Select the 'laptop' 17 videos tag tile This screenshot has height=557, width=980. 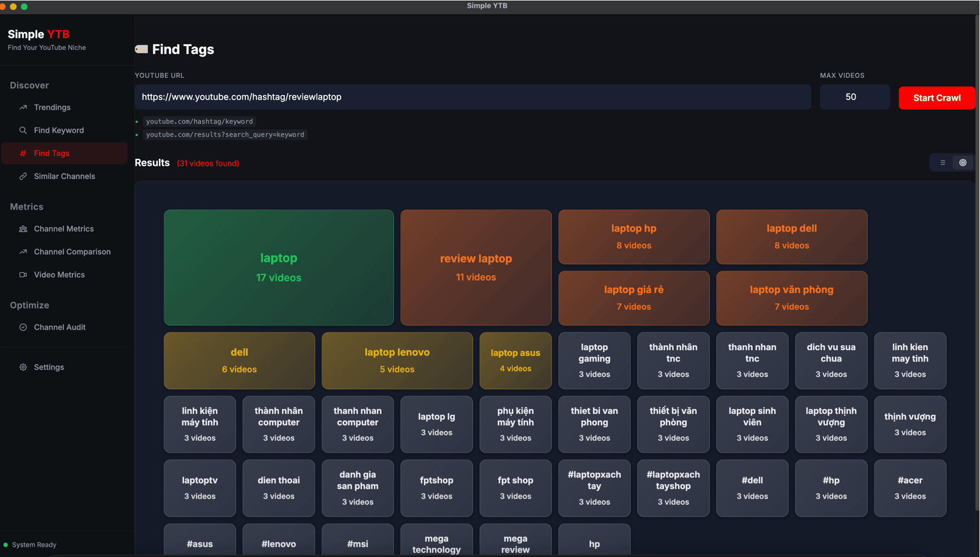(278, 267)
